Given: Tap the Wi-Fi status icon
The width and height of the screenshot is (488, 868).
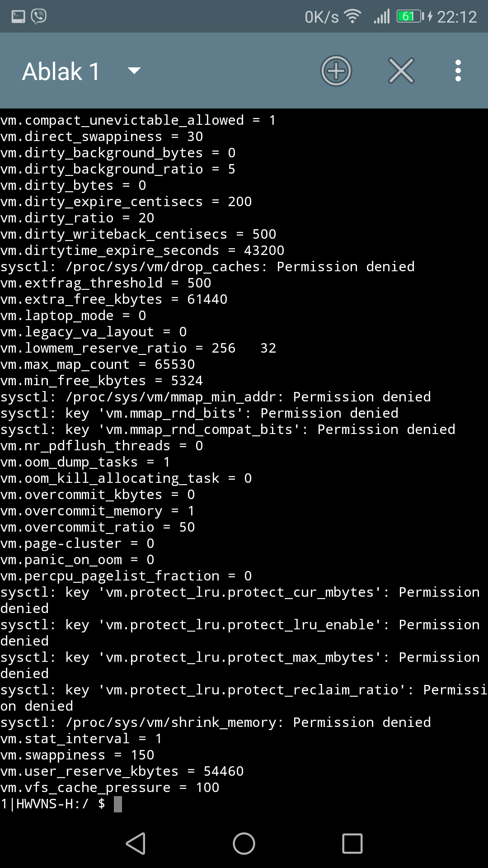Looking at the screenshot, I should (352, 16).
